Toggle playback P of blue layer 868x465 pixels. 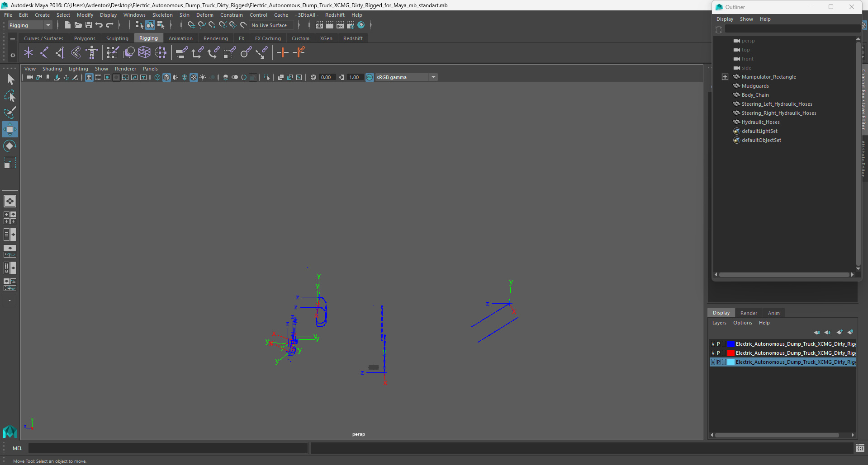coord(718,344)
